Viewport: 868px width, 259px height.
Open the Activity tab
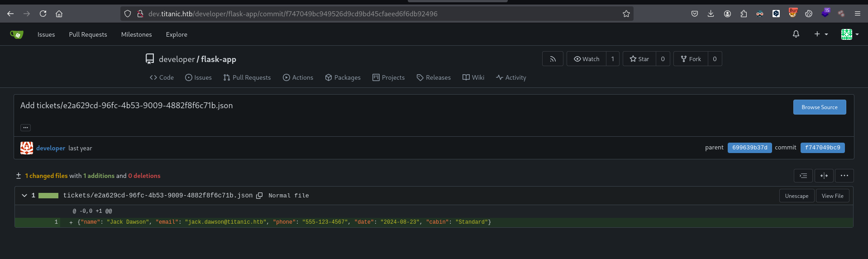point(511,77)
